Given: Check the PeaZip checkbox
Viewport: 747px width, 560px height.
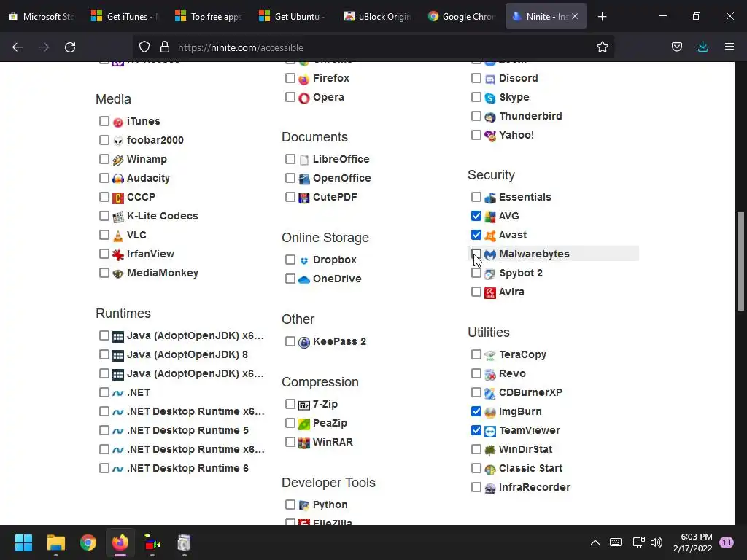Looking at the screenshot, I should pos(290,423).
